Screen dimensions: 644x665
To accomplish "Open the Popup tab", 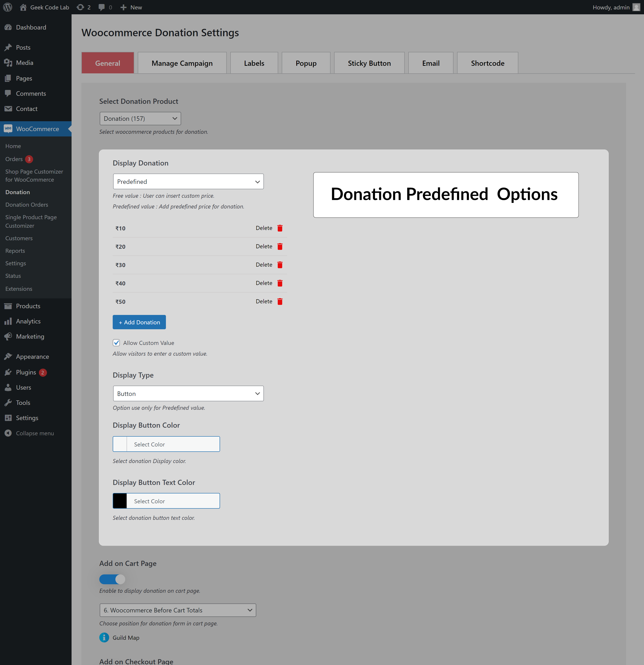I will click(x=306, y=63).
